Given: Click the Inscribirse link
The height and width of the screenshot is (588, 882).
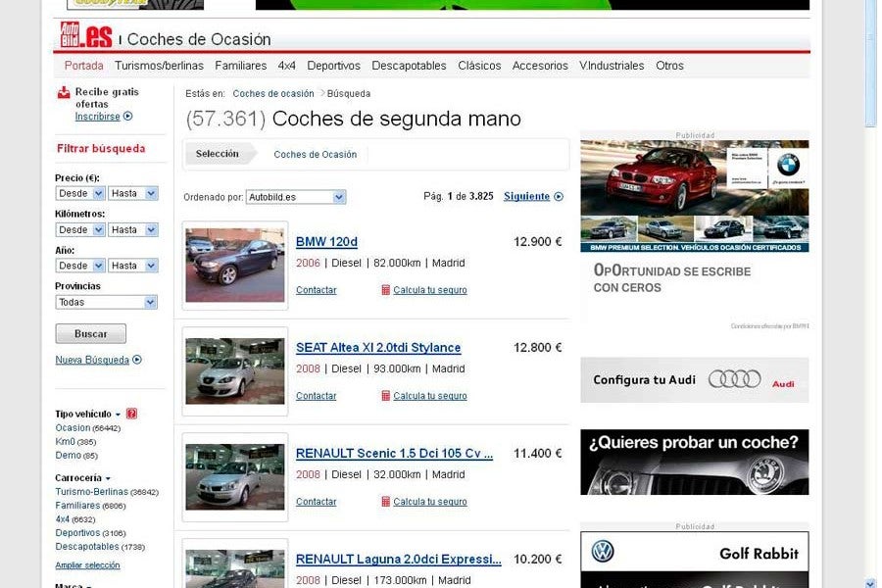Looking at the screenshot, I should point(97,117).
